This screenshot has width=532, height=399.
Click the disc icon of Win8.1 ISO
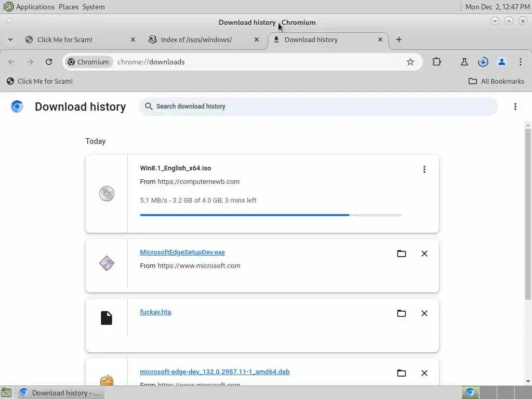(107, 193)
